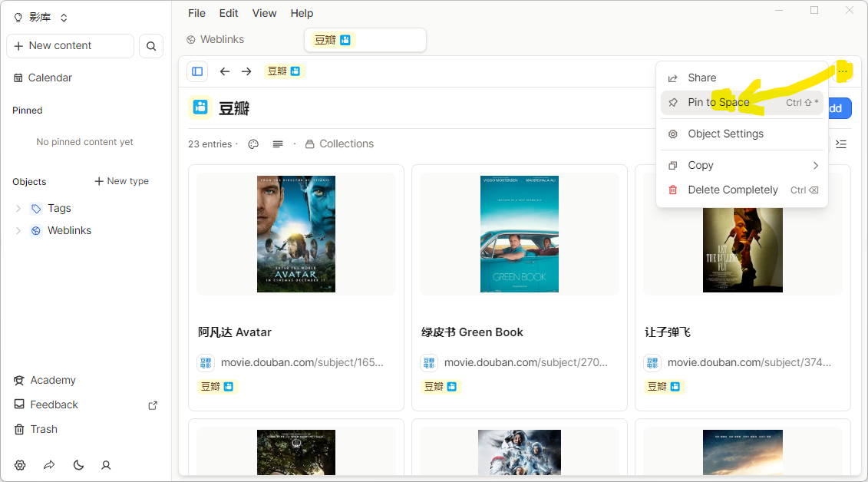This screenshot has width=868, height=482.
Task: Open the user profile icon
Action: [107, 465]
